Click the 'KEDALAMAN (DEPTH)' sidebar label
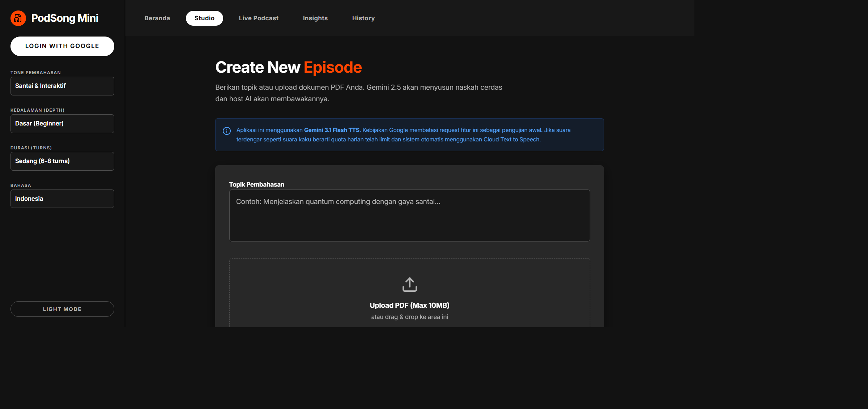This screenshot has width=868, height=409. coord(37,110)
